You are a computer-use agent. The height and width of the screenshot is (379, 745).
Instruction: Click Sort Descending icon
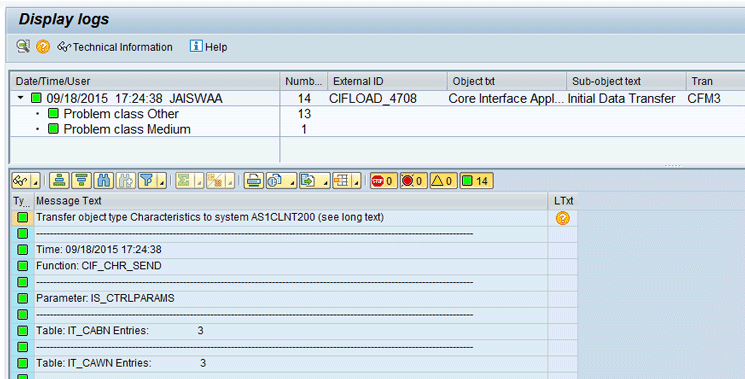click(x=81, y=181)
